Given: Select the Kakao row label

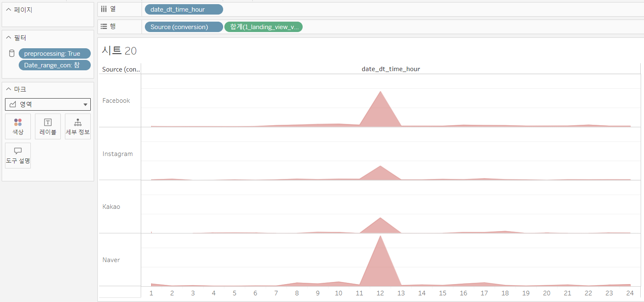Looking at the screenshot, I should pyautogui.click(x=111, y=207).
